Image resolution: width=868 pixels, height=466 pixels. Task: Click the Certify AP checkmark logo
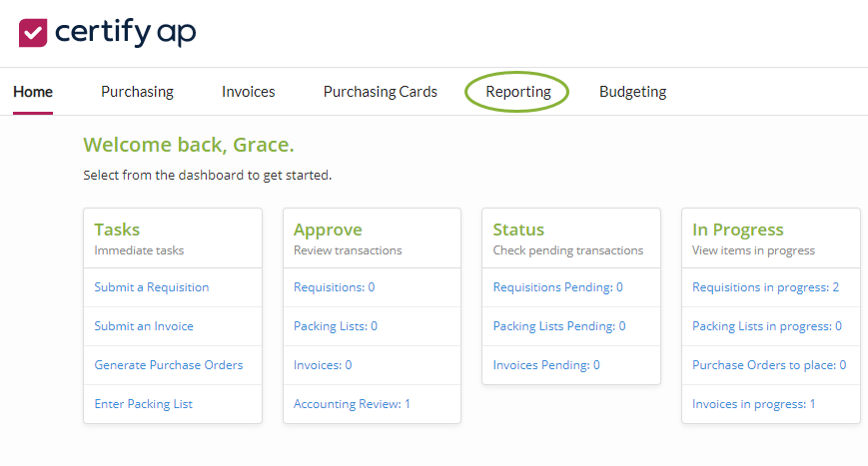33,32
